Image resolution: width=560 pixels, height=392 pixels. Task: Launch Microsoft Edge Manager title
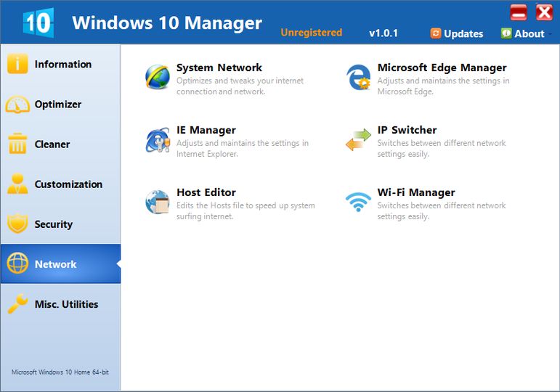click(442, 68)
